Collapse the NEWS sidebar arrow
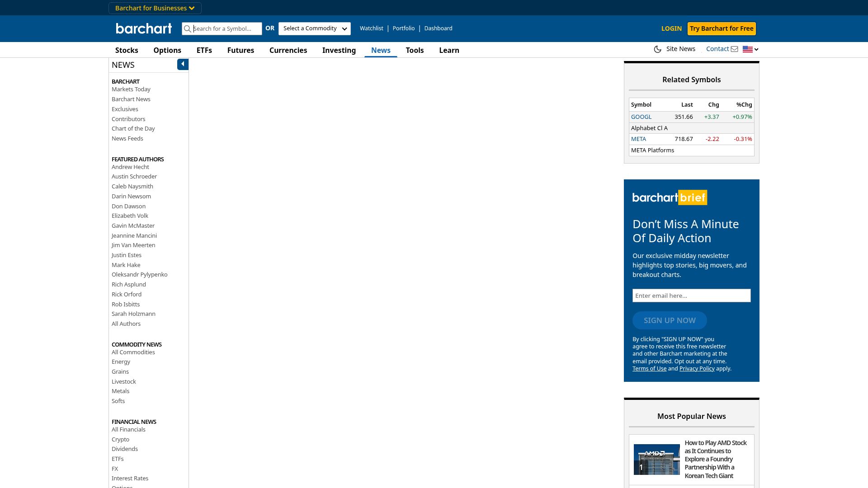Viewport: 868px width, 488px height. 183,64
